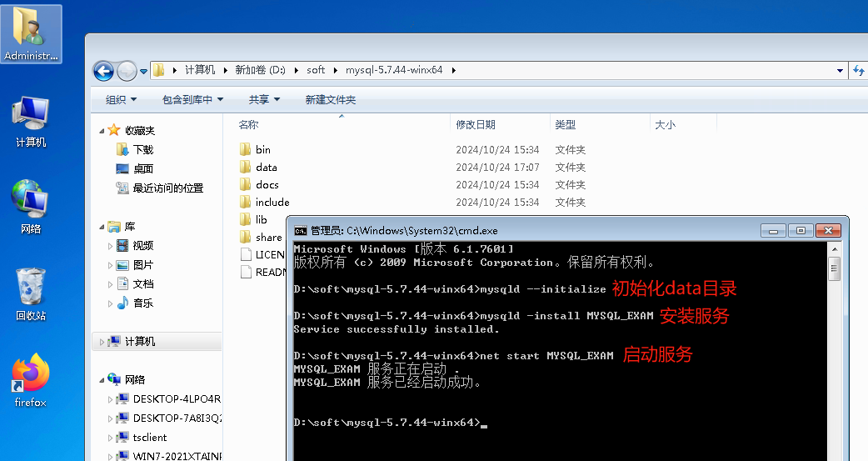Collapse the 网络 tree node in sidebar
The width and height of the screenshot is (868, 461).
(102, 380)
